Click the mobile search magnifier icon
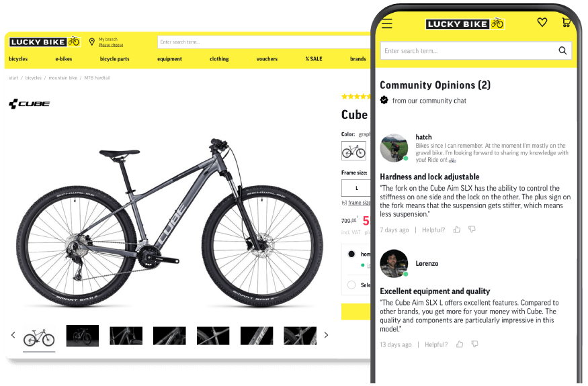This screenshot has height=386, width=588. point(562,50)
